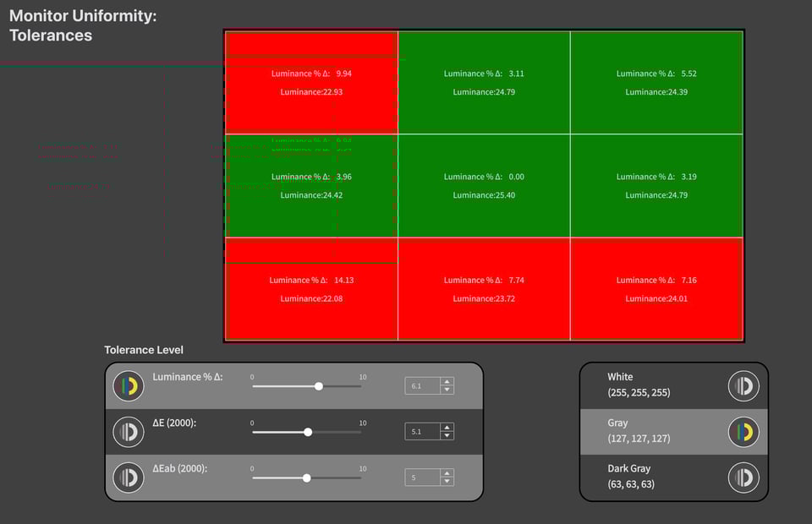Toggle the ΔEab (2000) tolerance icon
The image size is (812, 524).
click(x=129, y=478)
